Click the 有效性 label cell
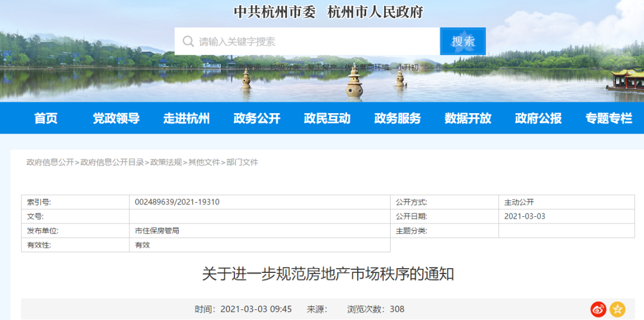 tap(76, 245)
